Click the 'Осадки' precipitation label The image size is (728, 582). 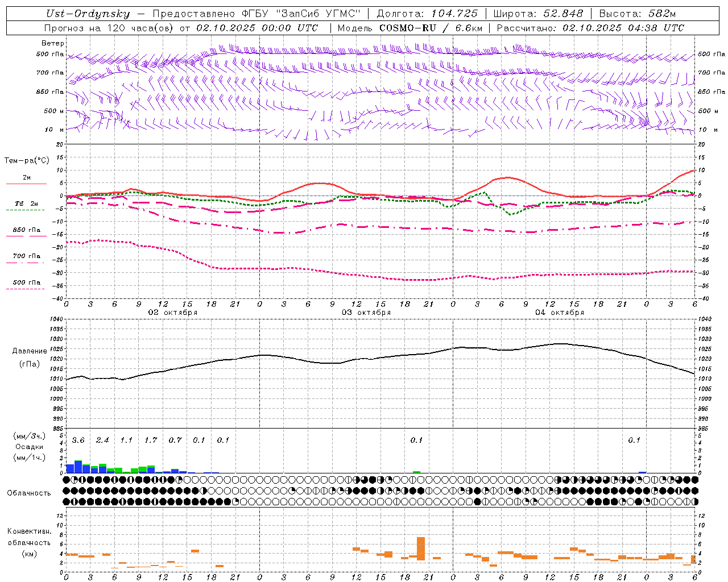coord(30,447)
